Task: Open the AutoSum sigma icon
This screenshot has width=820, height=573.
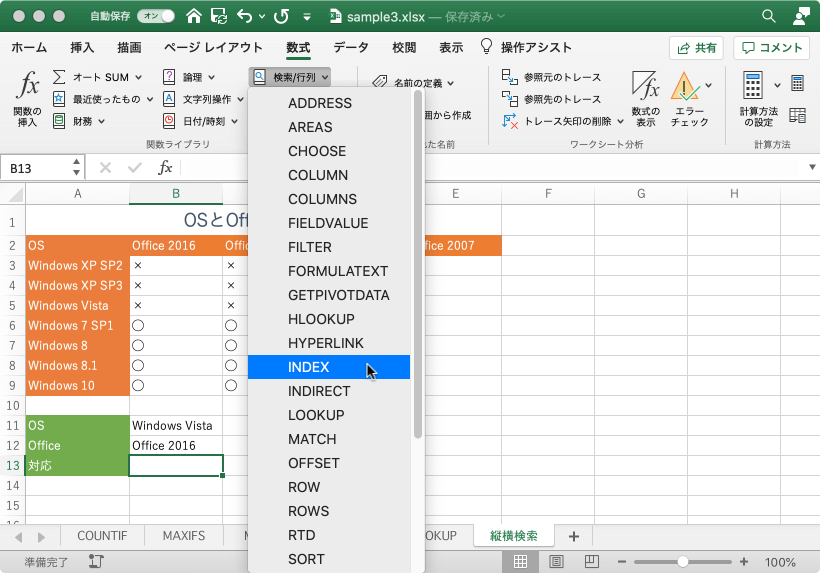Action: [59, 77]
